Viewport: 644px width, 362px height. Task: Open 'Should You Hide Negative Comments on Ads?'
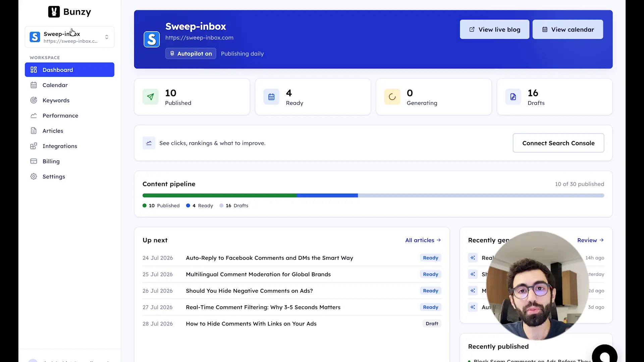pos(249,291)
